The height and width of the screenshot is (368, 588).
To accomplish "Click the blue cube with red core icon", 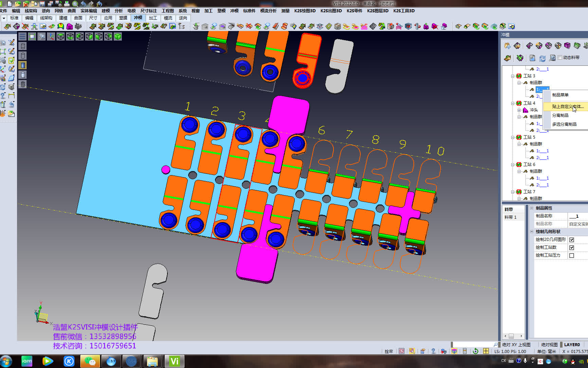I will tap(408, 26).
